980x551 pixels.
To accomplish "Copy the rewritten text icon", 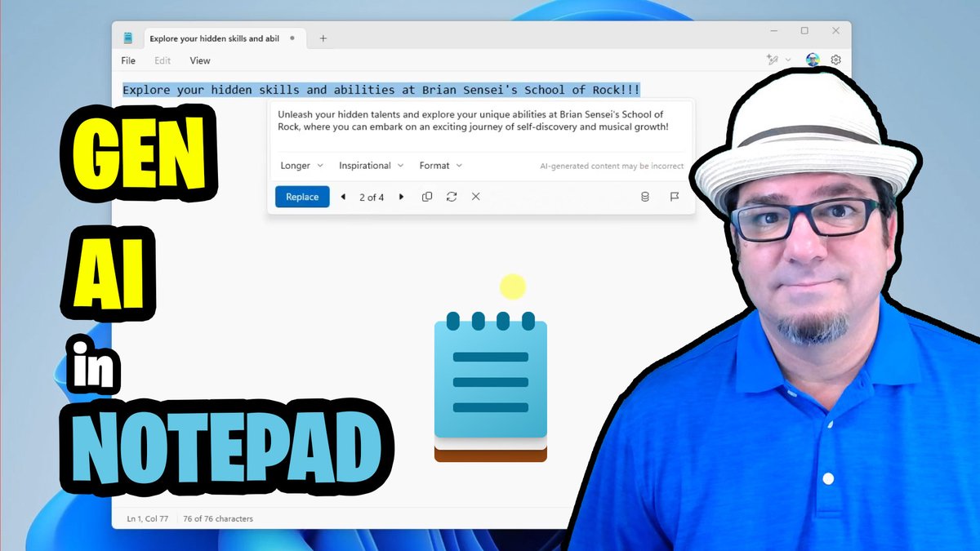I will 427,197.
